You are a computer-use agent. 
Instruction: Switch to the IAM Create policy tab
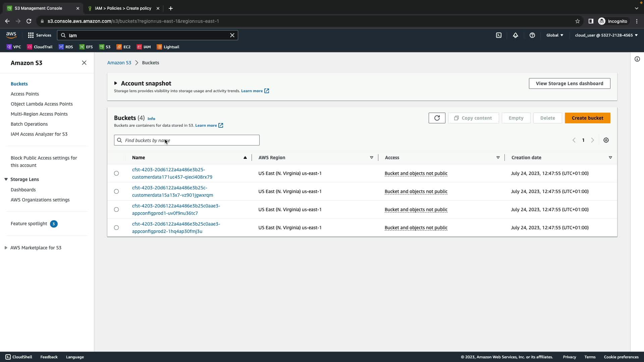pyautogui.click(x=123, y=8)
